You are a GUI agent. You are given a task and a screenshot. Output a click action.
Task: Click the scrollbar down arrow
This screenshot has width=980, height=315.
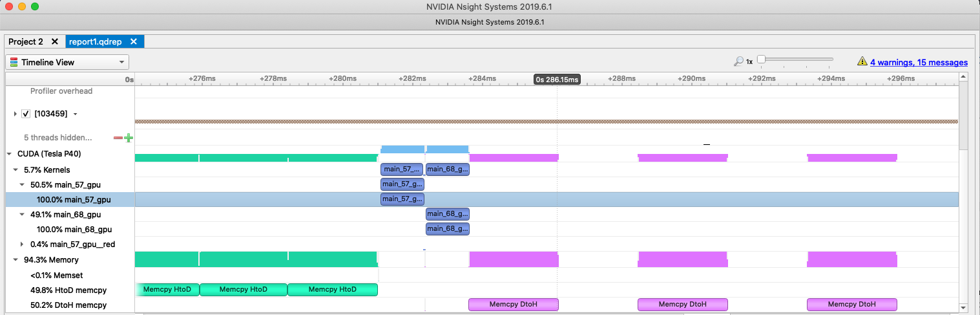[963, 307]
